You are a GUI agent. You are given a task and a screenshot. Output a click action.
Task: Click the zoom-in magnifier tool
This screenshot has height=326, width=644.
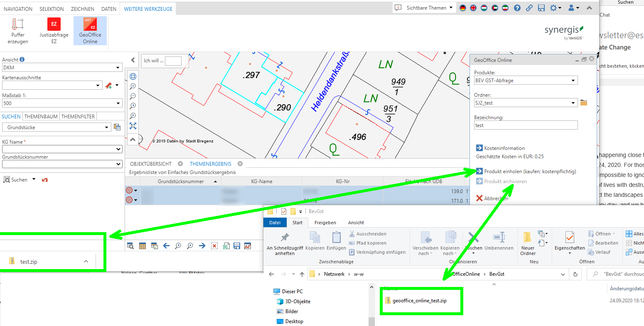[132, 86]
